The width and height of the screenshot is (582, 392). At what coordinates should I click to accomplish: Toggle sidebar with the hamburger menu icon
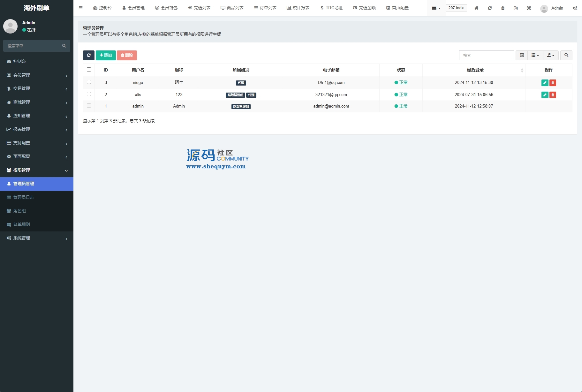pyautogui.click(x=80, y=8)
